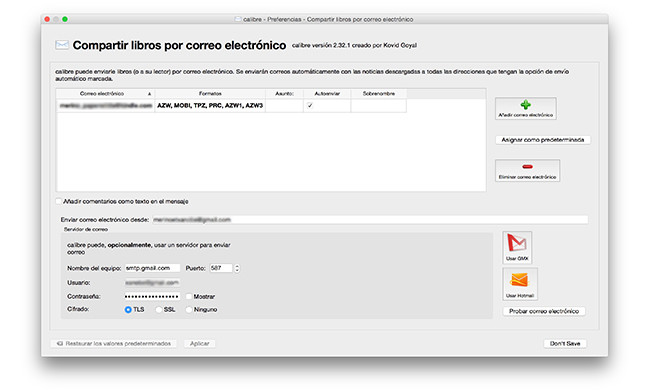Click the 'Sobrenombre' column header

pos(378,94)
